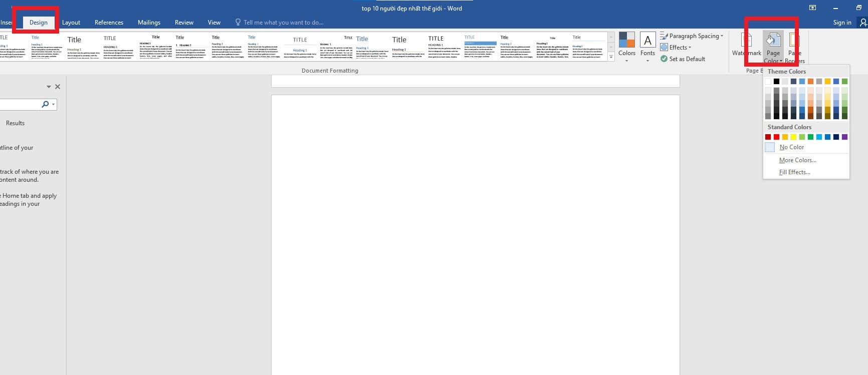Open the search options dropdown arrow
This screenshot has width=868, height=375.
[53, 104]
